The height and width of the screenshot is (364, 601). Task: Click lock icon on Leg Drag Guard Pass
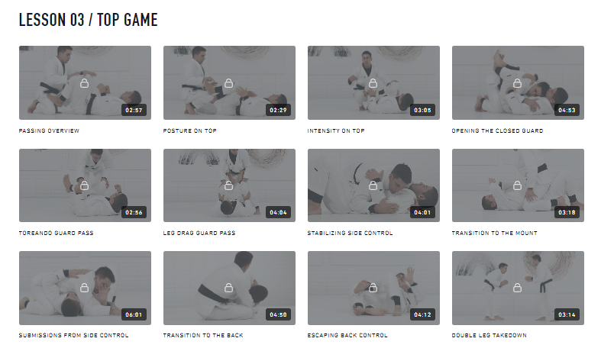pyautogui.click(x=229, y=186)
